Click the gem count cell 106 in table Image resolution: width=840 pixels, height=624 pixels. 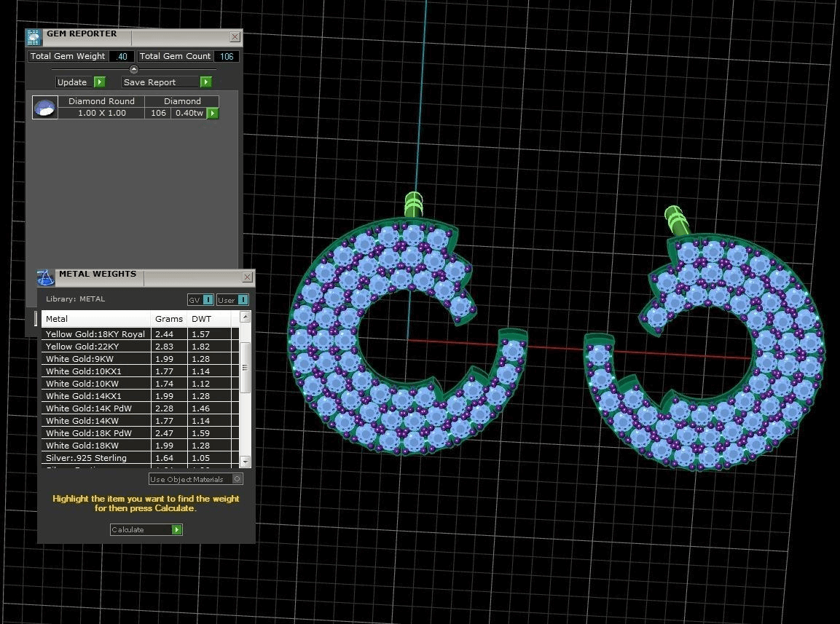coord(158,113)
